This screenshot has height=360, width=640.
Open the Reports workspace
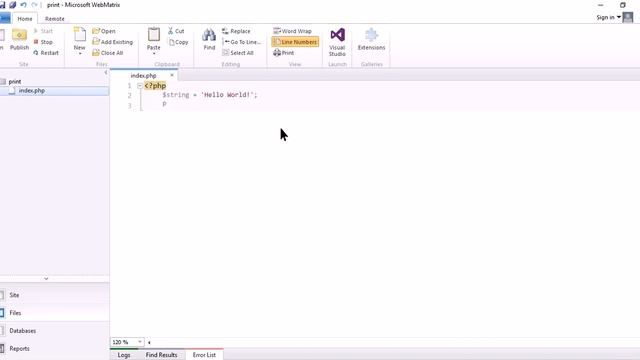coord(19,349)
